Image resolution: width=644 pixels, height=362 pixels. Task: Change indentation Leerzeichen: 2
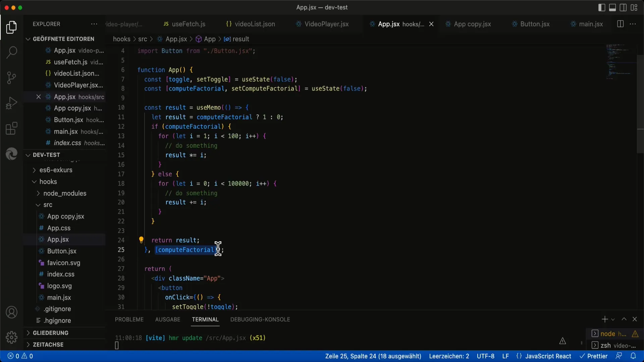tap(449, 356)
